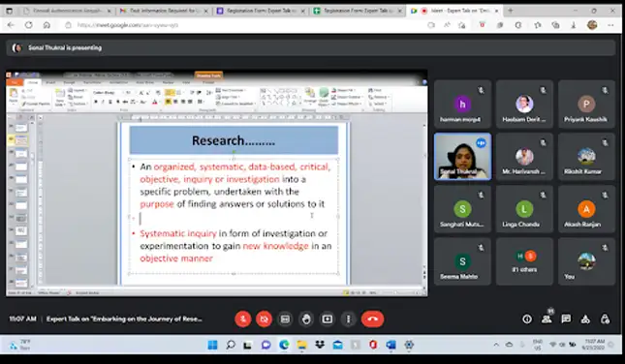Image resolution: width=625 pixels, height=364 pixels.
Task: Toggle captions in Meet control bar
Action: pos(285,319)
